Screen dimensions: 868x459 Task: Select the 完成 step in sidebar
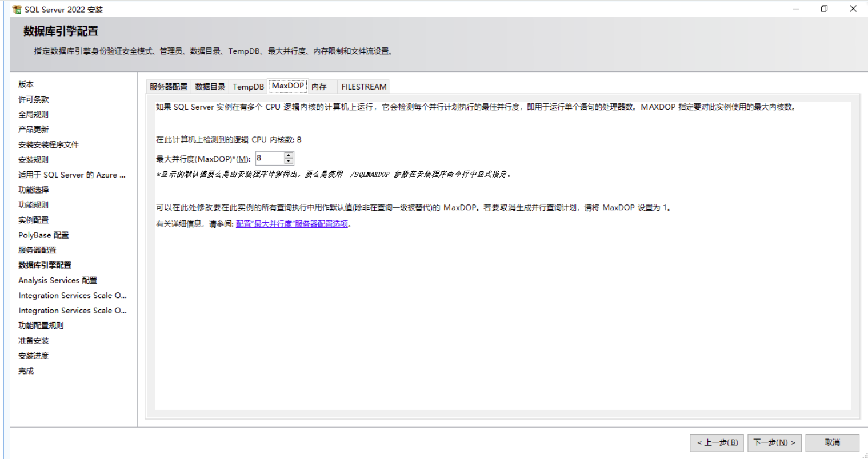tap(26, 371)
